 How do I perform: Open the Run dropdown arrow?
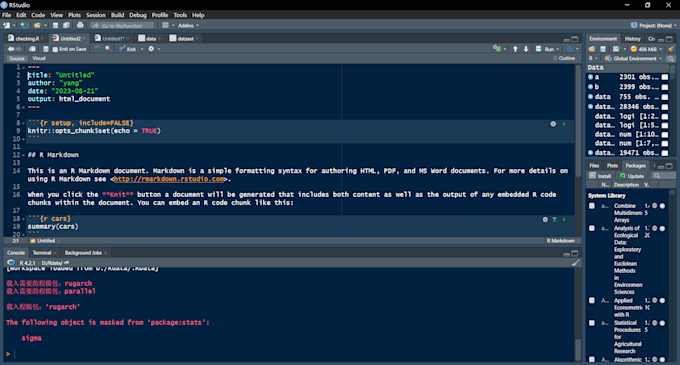558,49
